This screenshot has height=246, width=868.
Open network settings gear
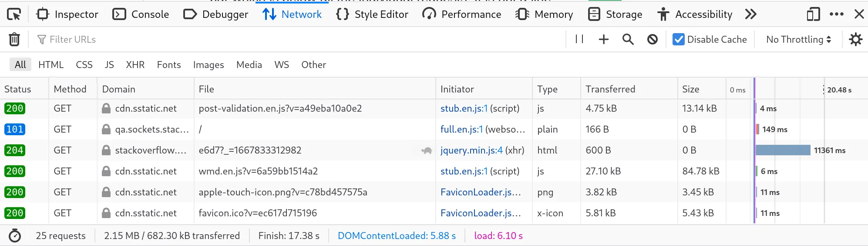(855, 39)
